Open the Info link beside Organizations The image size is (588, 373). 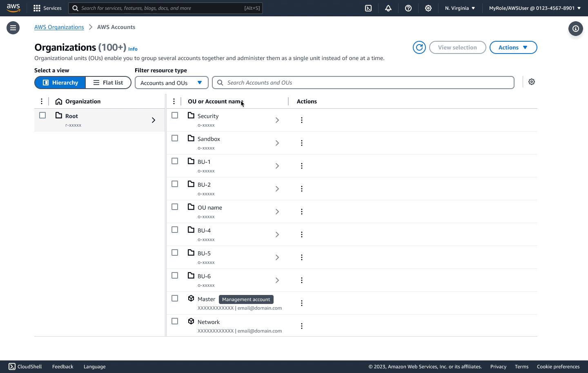(x=133, y=49)
